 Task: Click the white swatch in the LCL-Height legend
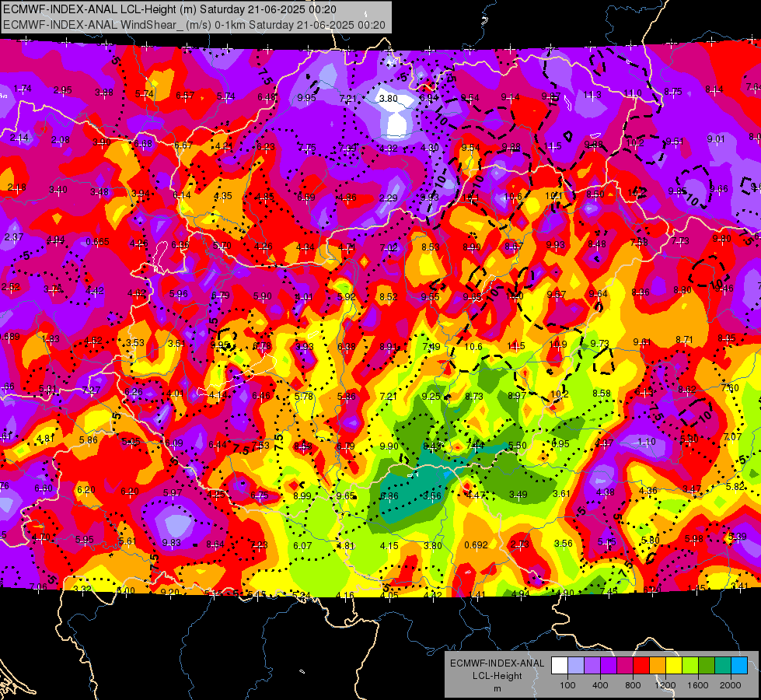[560, 666]
